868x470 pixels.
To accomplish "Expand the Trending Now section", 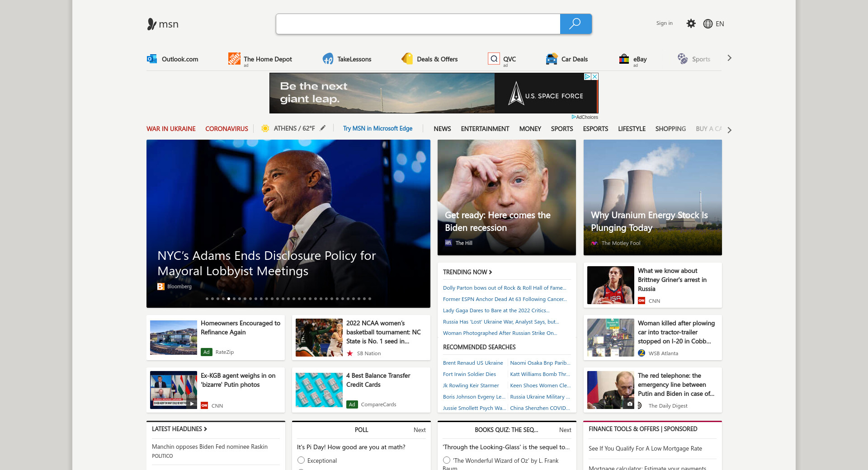I will (x=467, y=272).
